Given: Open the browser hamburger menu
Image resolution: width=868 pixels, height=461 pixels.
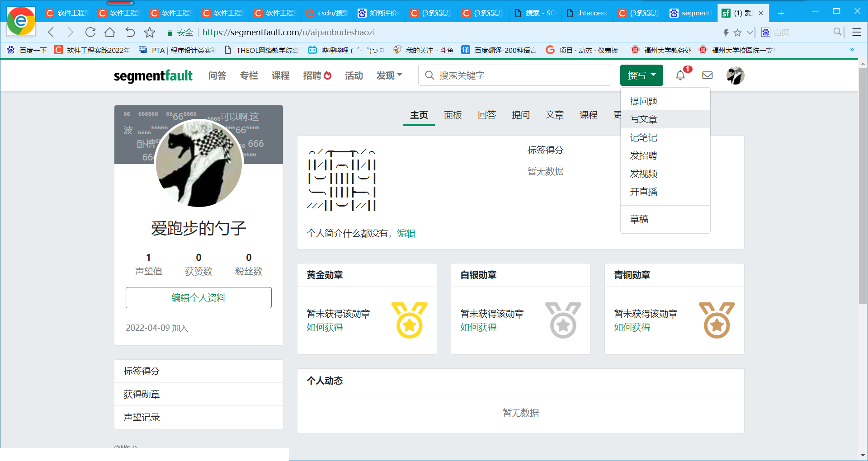Looking at the screenshot, I should 857,32.
